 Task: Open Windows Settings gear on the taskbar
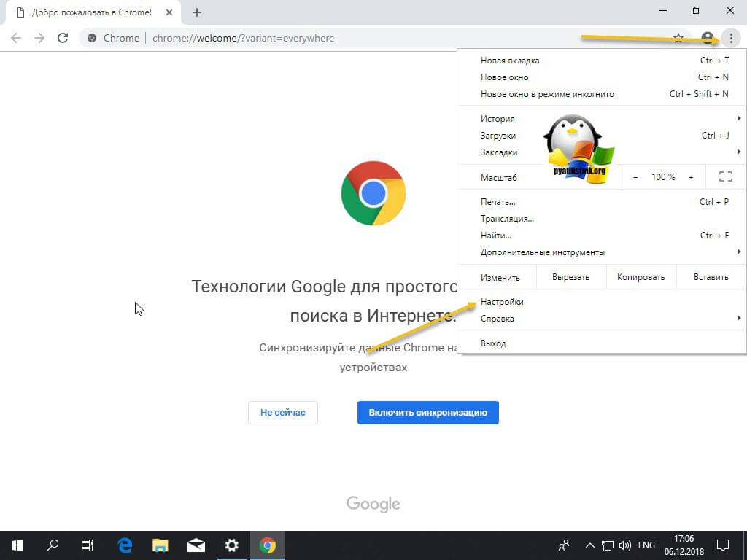click(x=232, y=545)
